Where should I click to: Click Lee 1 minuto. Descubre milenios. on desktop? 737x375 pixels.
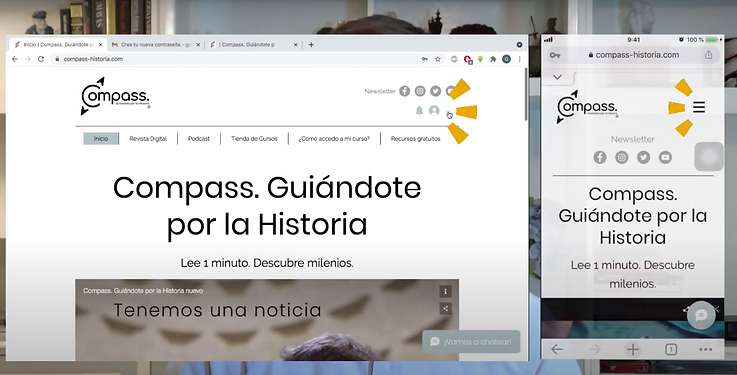point(267,263)
